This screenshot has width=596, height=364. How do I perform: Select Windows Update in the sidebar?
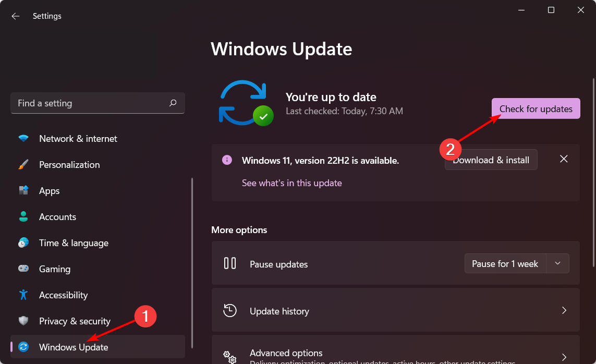click(x=74, y=347)
